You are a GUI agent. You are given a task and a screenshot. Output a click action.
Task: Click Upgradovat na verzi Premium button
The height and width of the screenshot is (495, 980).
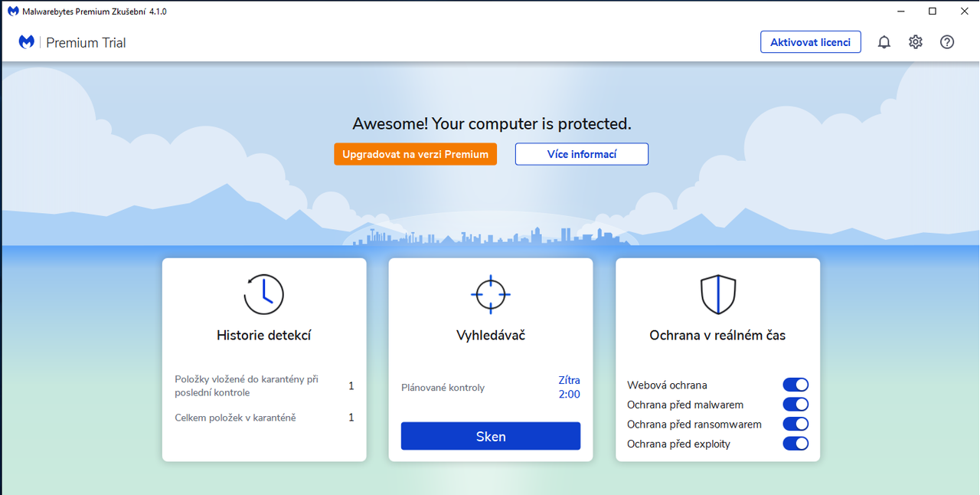416,154
